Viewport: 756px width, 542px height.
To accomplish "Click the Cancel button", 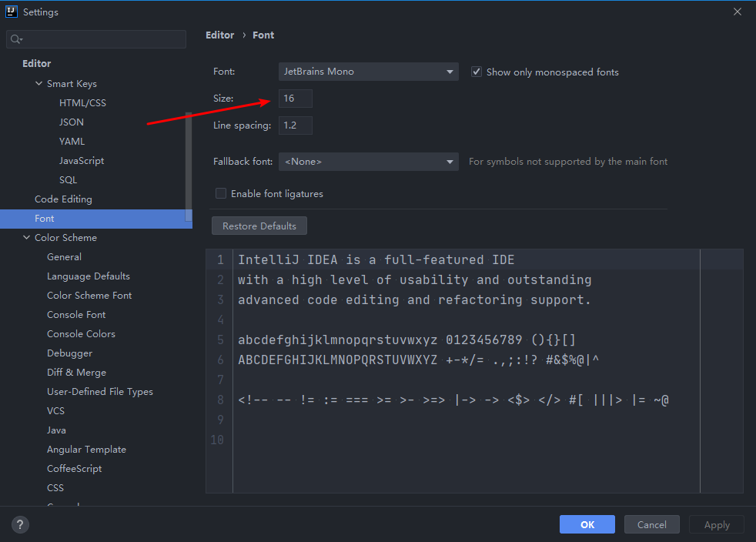I will pyautogui.click(x=651, y=525).
